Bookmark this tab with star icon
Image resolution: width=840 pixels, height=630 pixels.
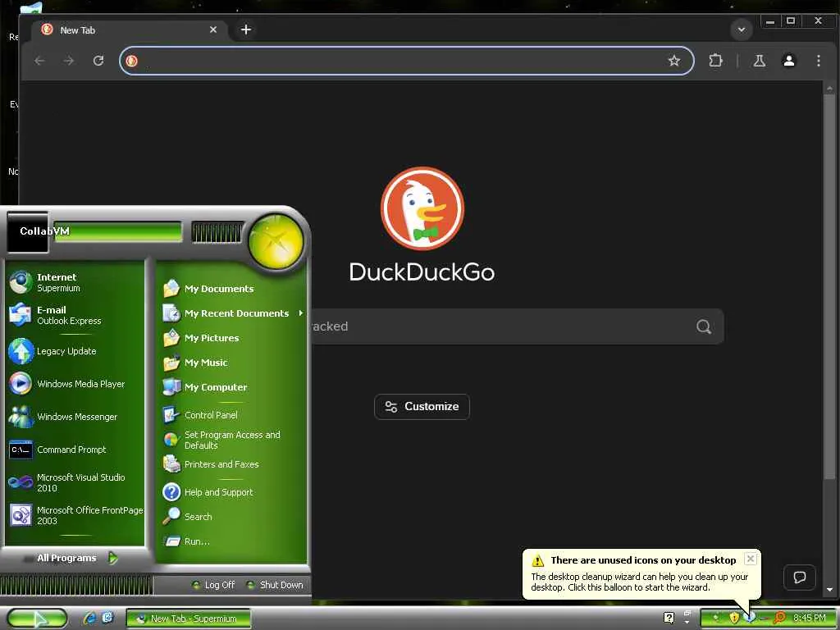(674, 61)
